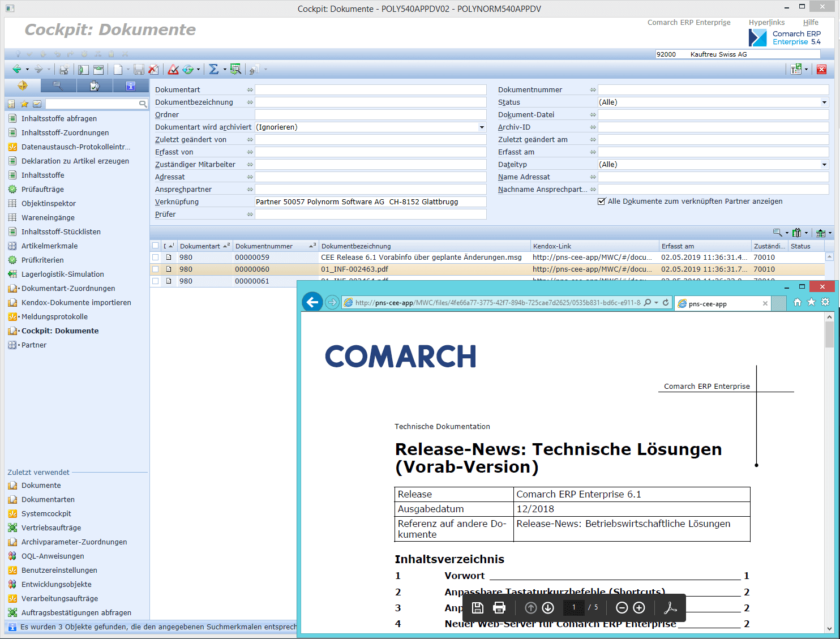Click the new document toolbar icon
Screen dimensions: 840x639
(x=118, y=69)
